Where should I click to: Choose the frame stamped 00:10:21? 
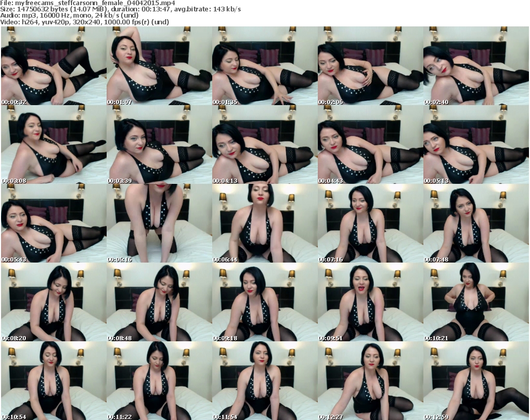pyautogui.click(x=476, y=302)
